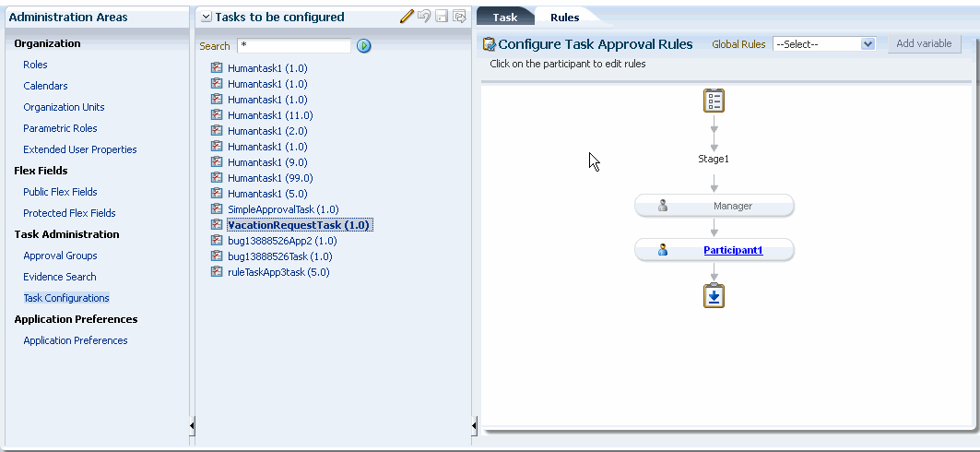Run search with the green go button
The width and height of the screenshot is (980, 452).
point(364,45)
